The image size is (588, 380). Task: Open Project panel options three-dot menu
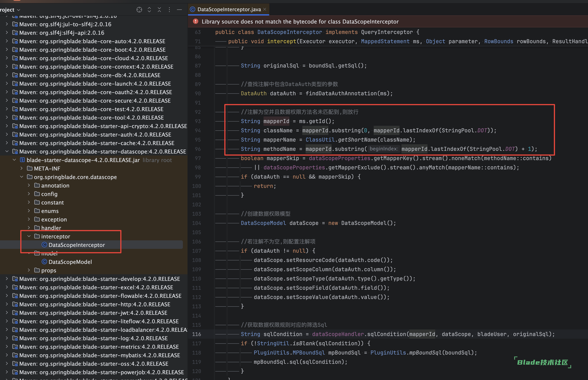click(x=169, y=10)
